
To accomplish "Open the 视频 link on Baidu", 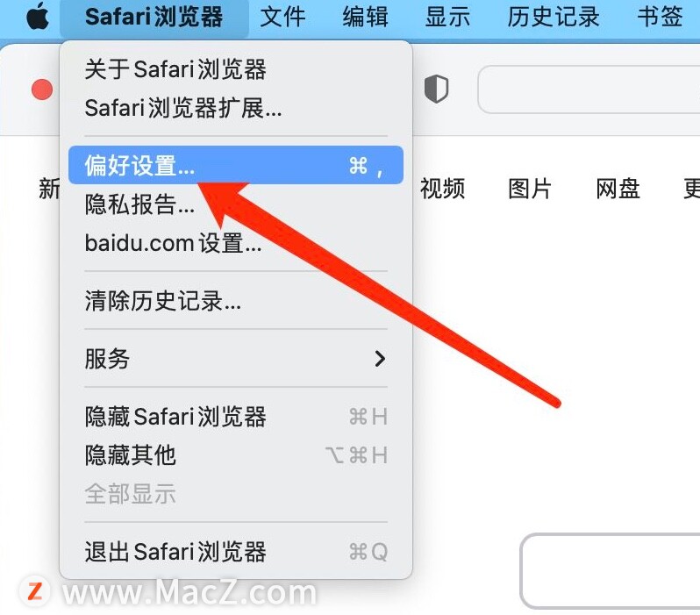I will (x=442, y=188).
